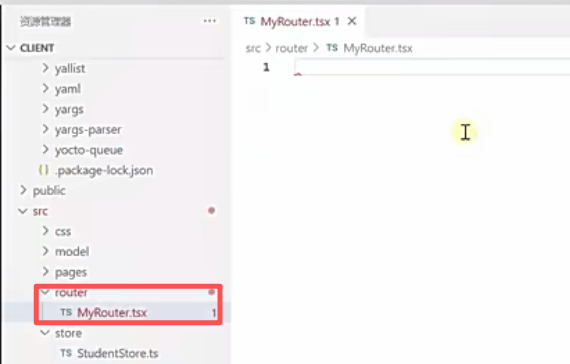Screen dimensions: 570x364
Task: Expand the model folder
Action: click(45, 251)
